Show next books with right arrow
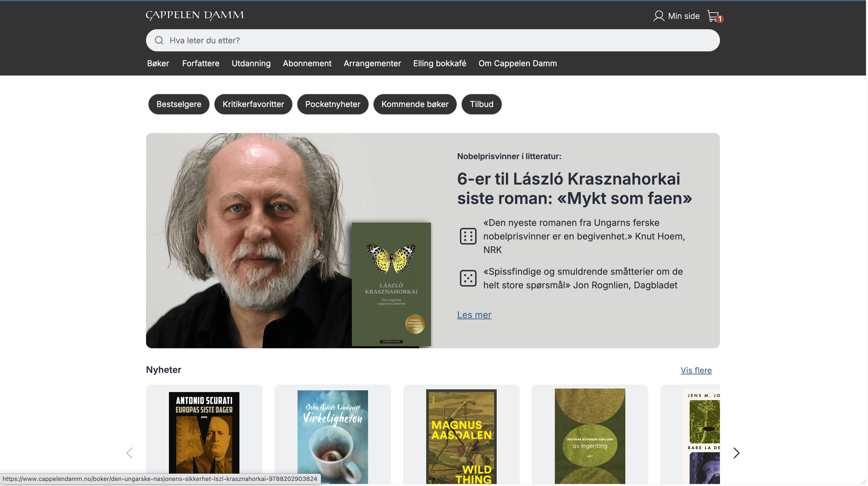The height and width of the screenshot is (486, 868). tap(736, 453)
